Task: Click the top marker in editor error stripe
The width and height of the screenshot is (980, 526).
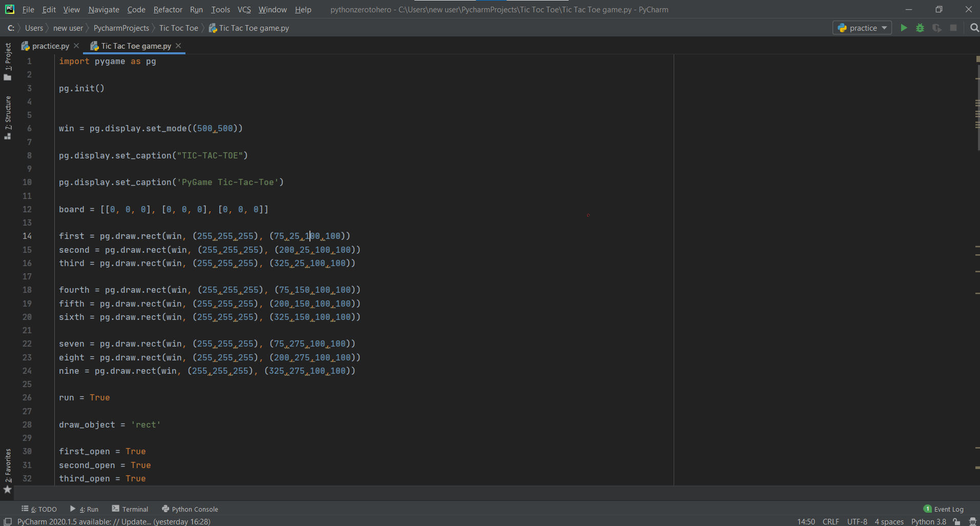Action: coord(977,59)
